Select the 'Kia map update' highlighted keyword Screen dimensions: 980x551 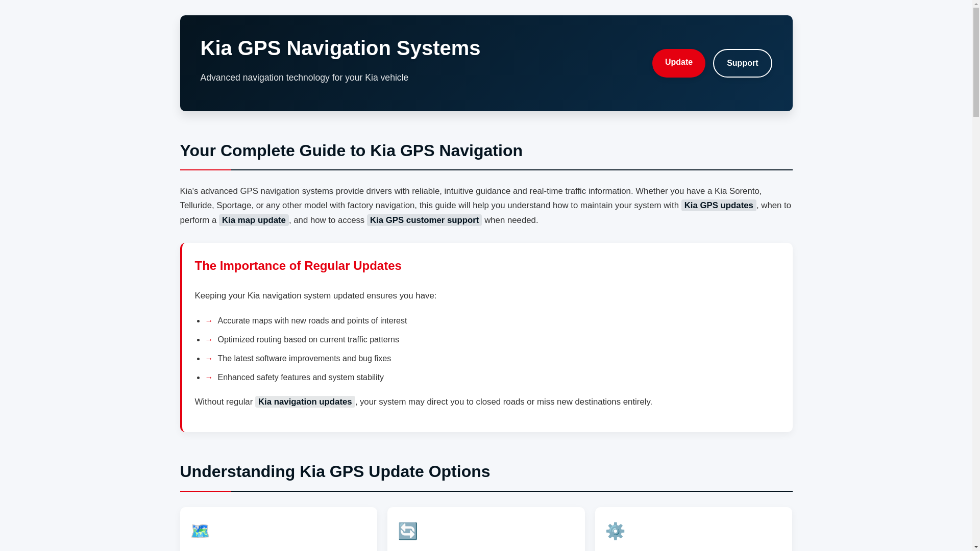254,220
